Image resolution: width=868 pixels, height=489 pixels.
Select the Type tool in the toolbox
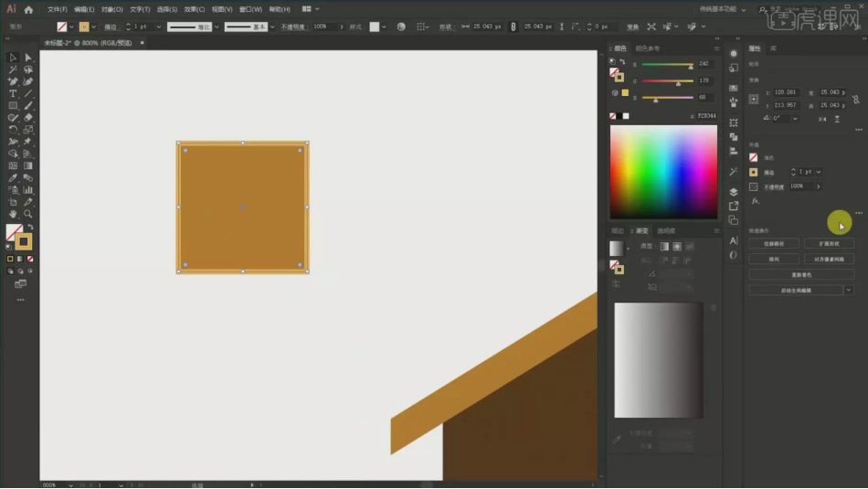tap(13, 93)
